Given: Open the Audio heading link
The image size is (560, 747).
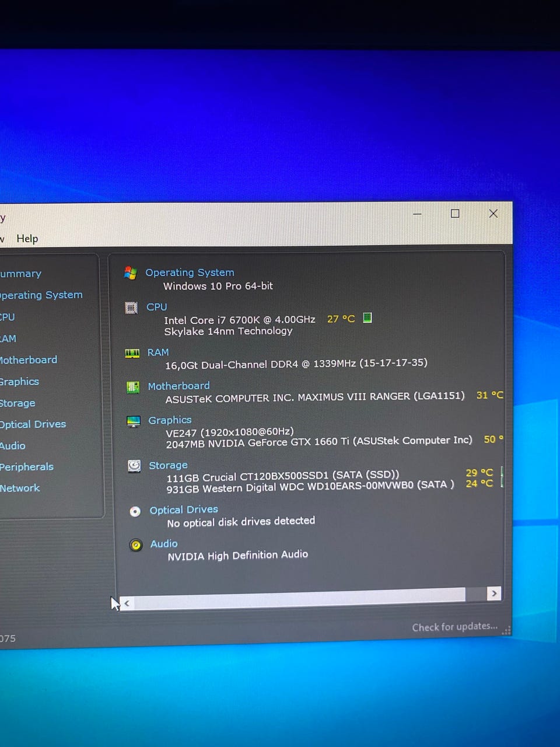Looking at the screenshot, I should (164, 544).
